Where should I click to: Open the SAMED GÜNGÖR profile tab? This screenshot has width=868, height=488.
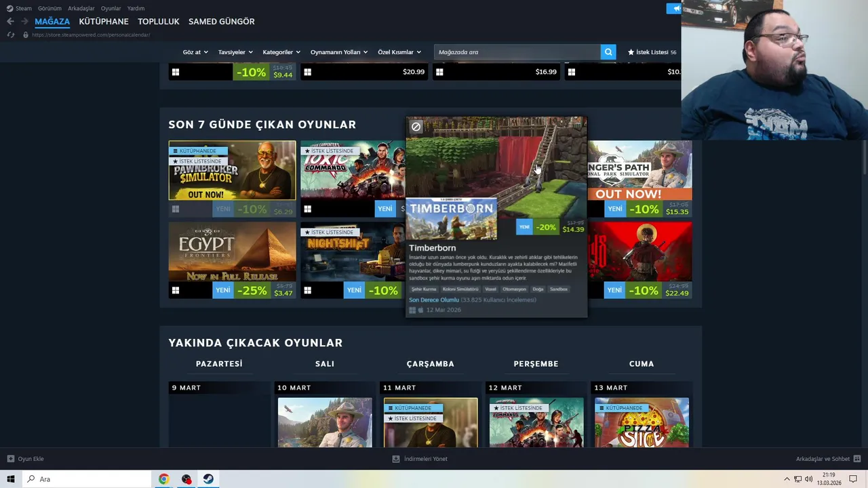222,22
